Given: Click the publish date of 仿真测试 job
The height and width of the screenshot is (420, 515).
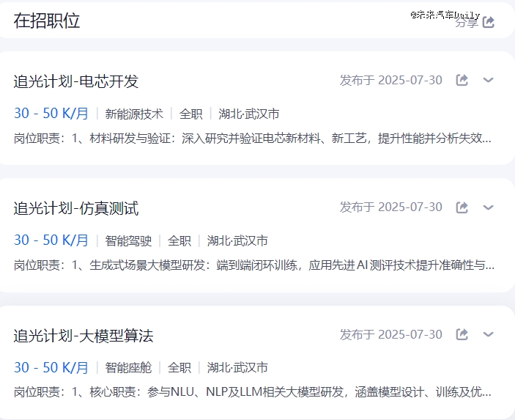Looking at the screenshot, I should (391, 207).
